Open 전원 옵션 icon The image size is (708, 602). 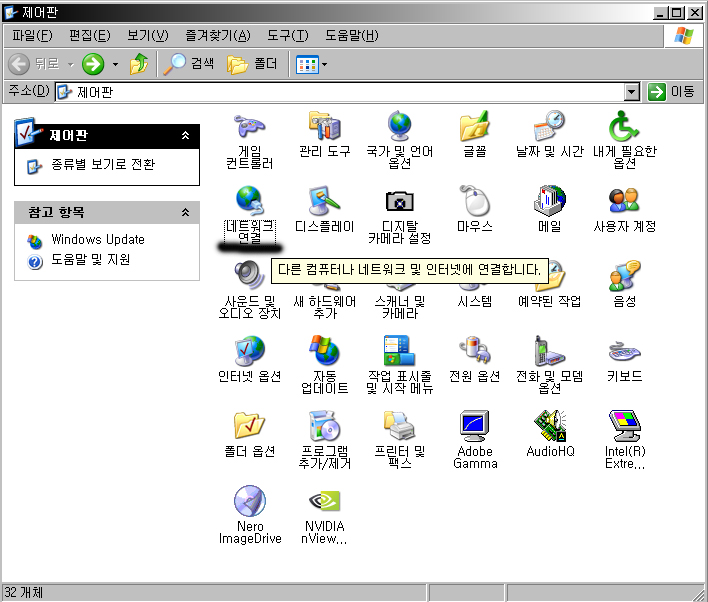(x=475, y=350)
